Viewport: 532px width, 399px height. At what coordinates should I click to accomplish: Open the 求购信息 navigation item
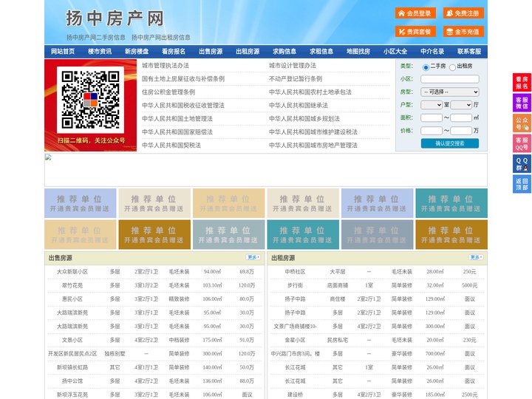point(284,52)
